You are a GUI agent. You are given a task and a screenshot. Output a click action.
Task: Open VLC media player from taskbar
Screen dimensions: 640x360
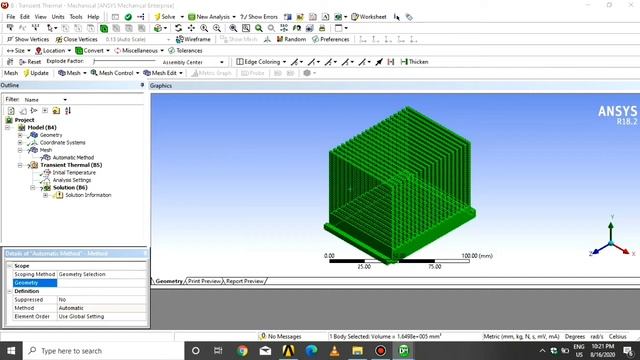pyautogui.click(x=334, y=351)
